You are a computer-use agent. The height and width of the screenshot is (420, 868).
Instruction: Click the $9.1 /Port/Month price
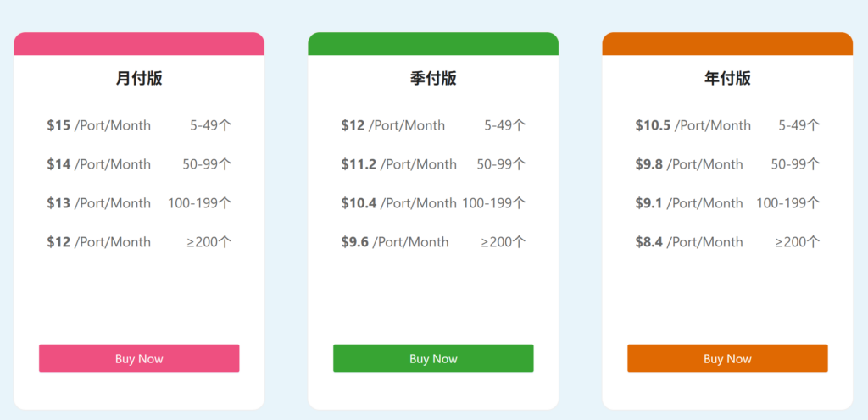coord(688,203)
